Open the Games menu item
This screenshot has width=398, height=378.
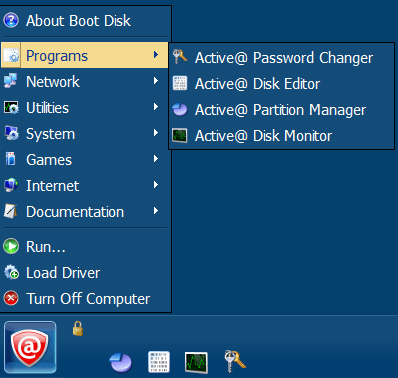[85, 159]
